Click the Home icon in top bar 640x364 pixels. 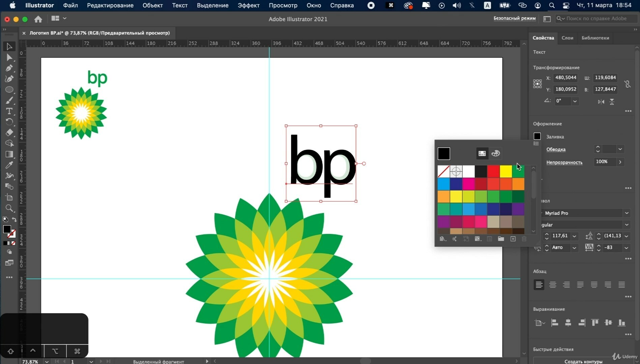(x=38, y=19)
